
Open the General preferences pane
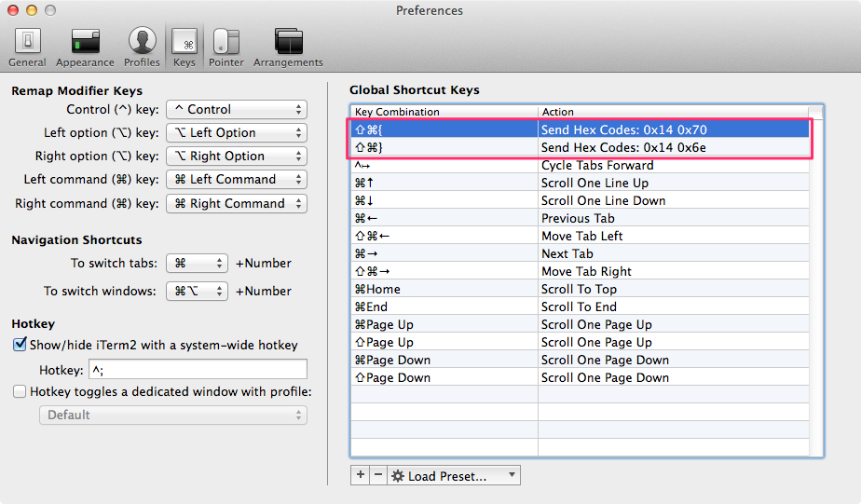(x=27, y=48)
